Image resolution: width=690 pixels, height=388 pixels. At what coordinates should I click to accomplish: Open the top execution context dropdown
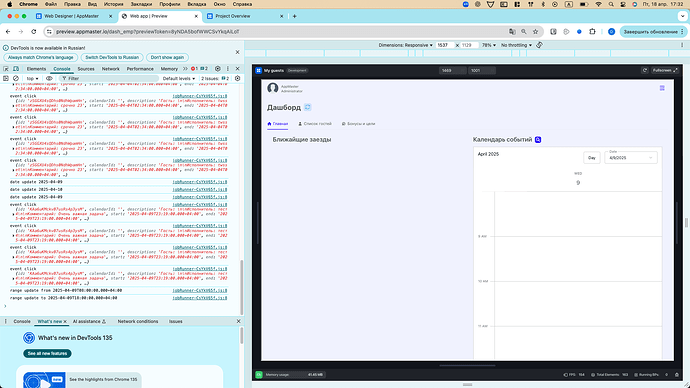[32, 78]
